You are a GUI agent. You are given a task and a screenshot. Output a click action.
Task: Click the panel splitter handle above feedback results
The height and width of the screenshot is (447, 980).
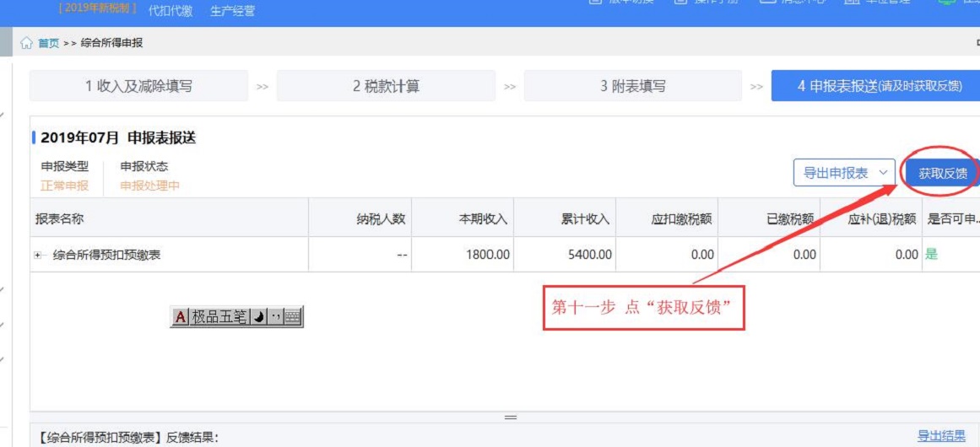click(x=510, y=417)
